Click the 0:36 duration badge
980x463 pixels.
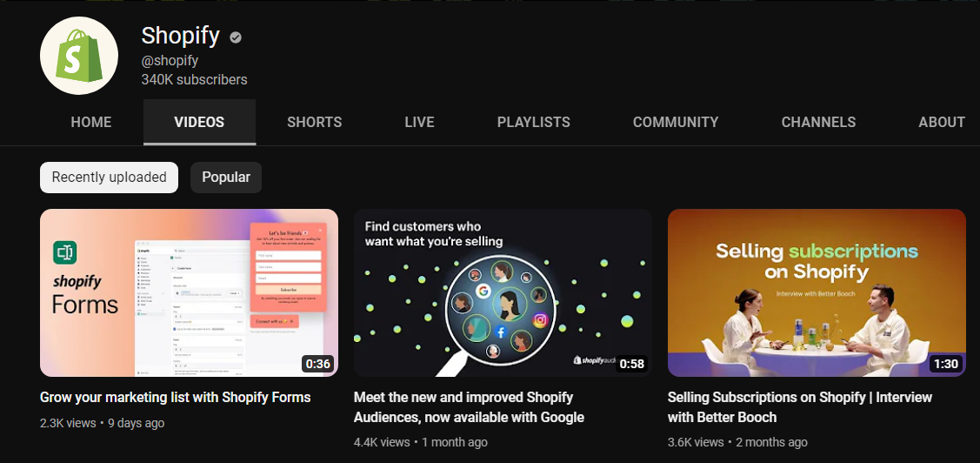(317, 364)
